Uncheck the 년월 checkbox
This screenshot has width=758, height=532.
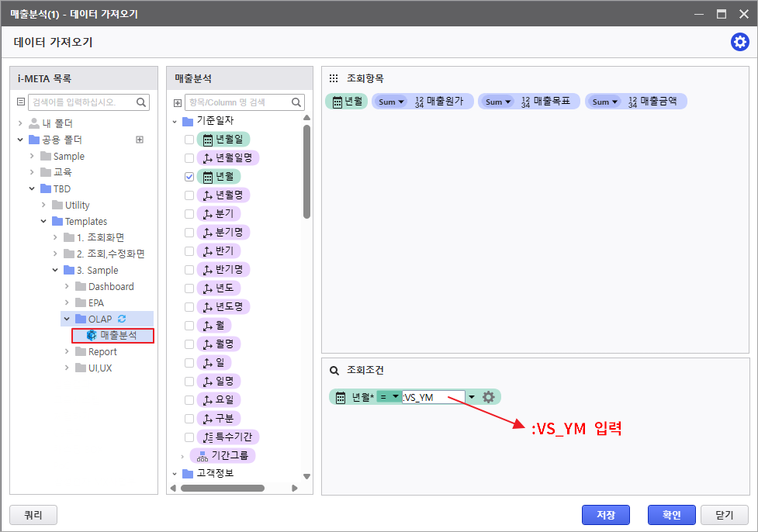(x=189, y=177)
